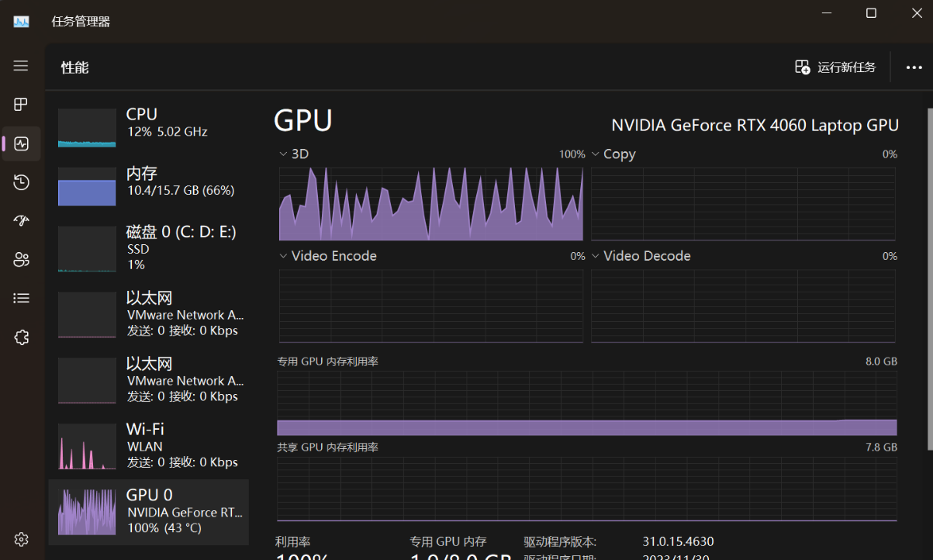
Task: Open the App history icon
Action: tap(21, 182)
